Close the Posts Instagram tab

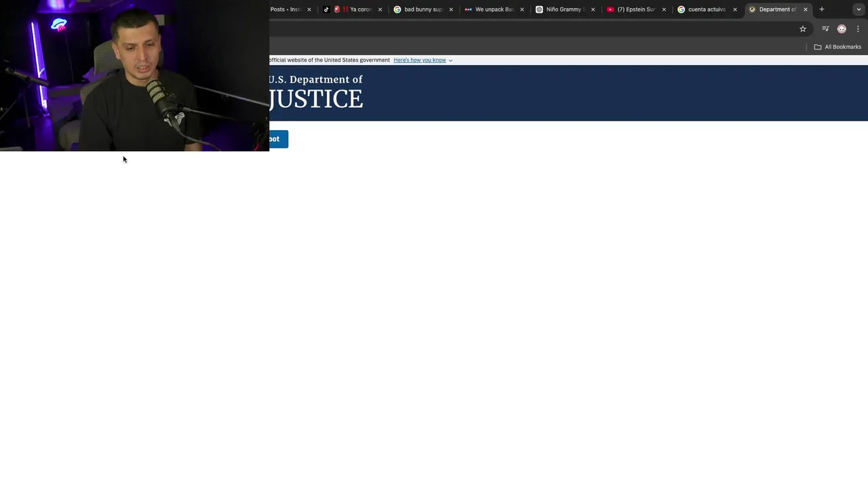(309, 9)
